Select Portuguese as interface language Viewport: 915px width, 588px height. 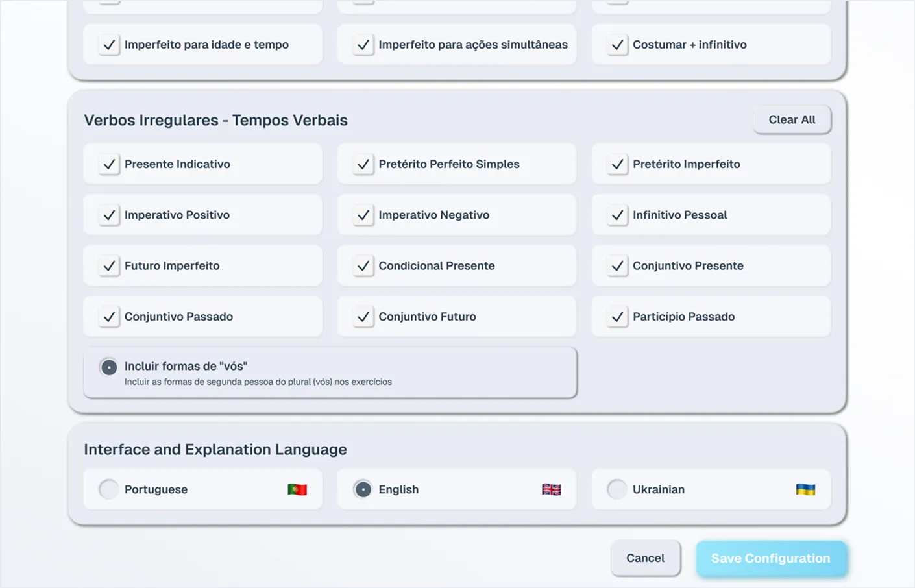pyautogui.click(x=109, y=489)
